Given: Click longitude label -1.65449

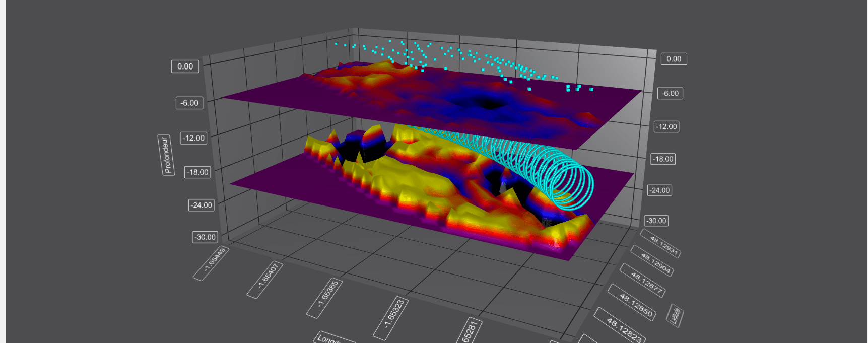Looking at the screenshot, I should 212,263.
